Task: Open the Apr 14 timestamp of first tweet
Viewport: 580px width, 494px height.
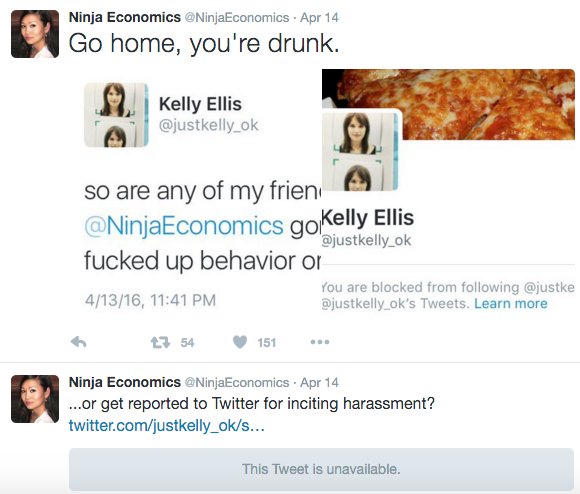Action: (x=319, y=17)
